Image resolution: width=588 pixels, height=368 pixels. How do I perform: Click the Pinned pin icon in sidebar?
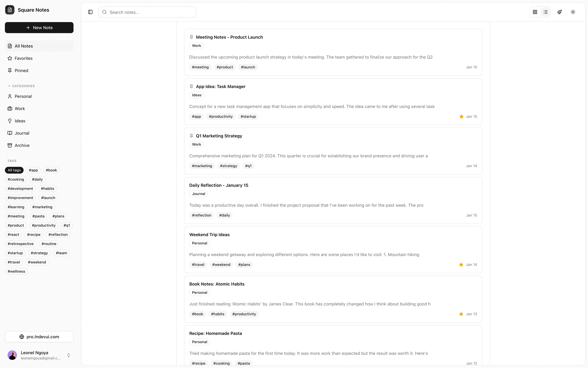click(x=10, y=71)
